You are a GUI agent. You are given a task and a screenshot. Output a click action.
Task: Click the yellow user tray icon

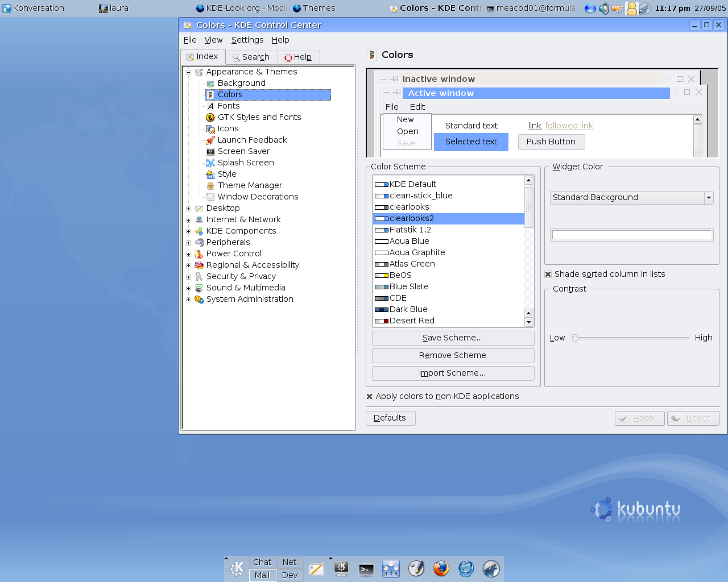click(x=631, y=8)
